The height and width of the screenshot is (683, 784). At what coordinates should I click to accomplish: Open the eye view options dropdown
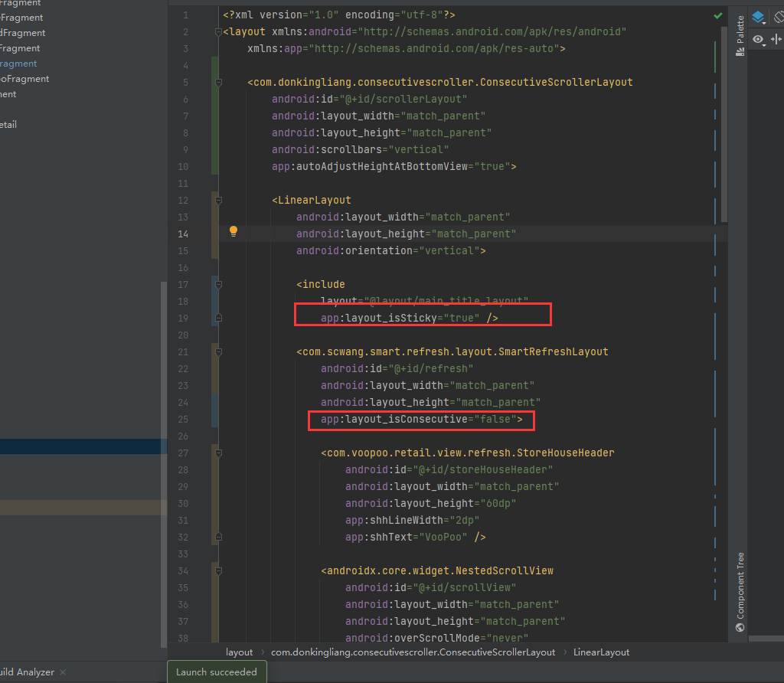click(759, 40)
